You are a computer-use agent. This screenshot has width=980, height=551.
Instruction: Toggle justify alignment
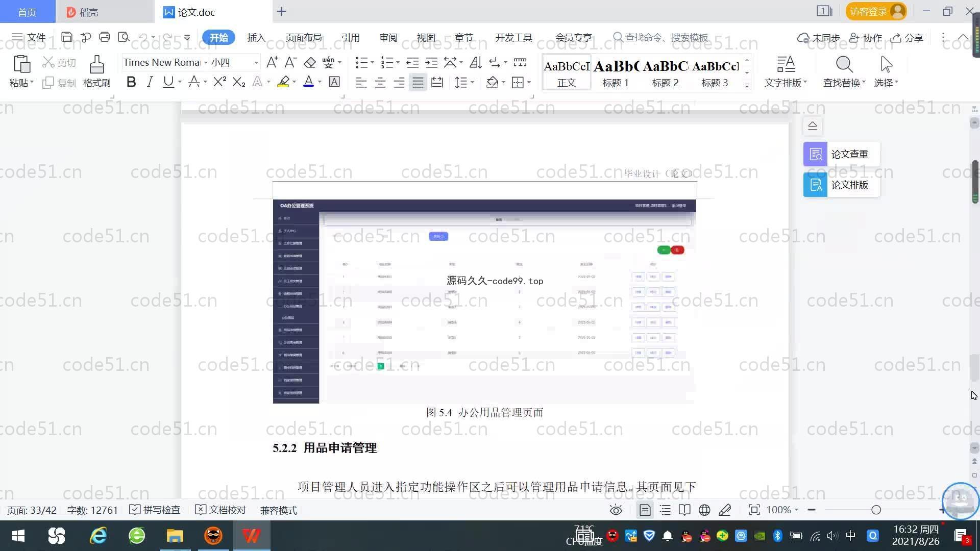(418, 82)
